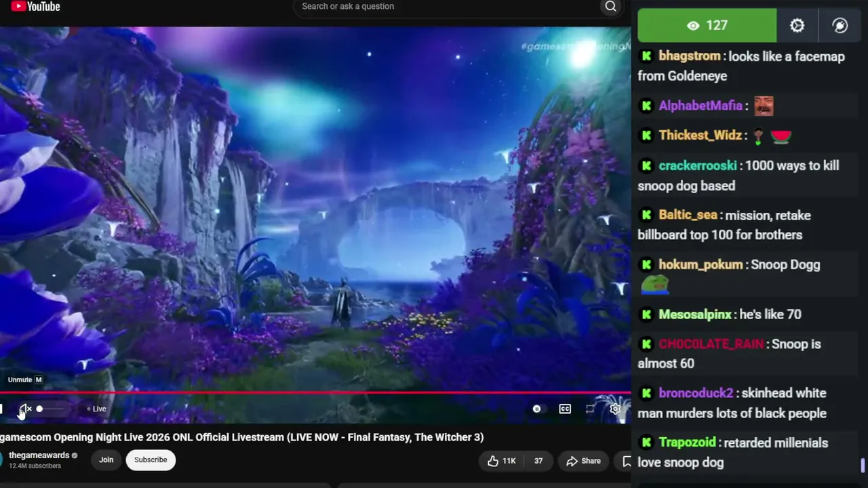Screen dimensions: 868x488
Task: Click the plug connection icon in chat header
Action: coord(840,26)
